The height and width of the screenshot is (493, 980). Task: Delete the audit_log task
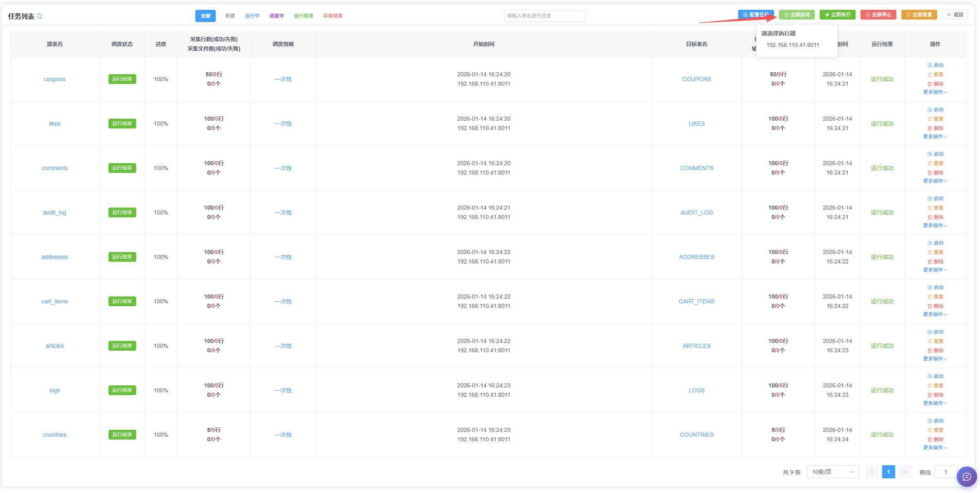click(935, 217)
